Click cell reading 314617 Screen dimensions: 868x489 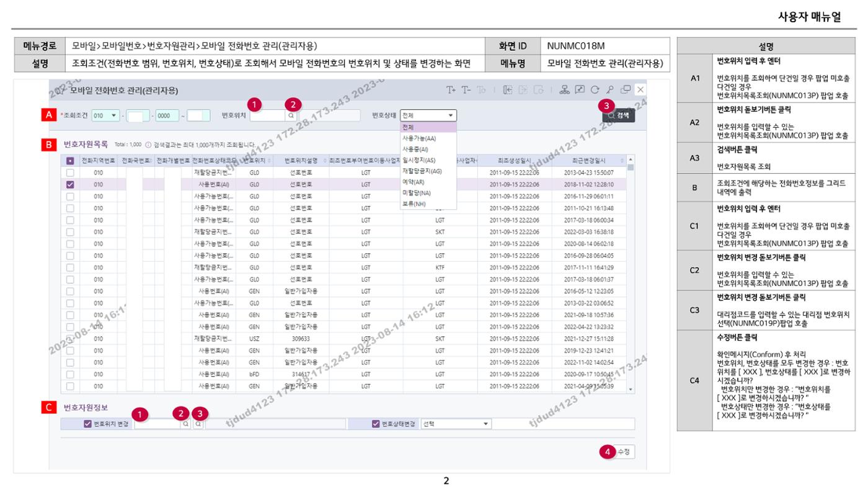299,374
